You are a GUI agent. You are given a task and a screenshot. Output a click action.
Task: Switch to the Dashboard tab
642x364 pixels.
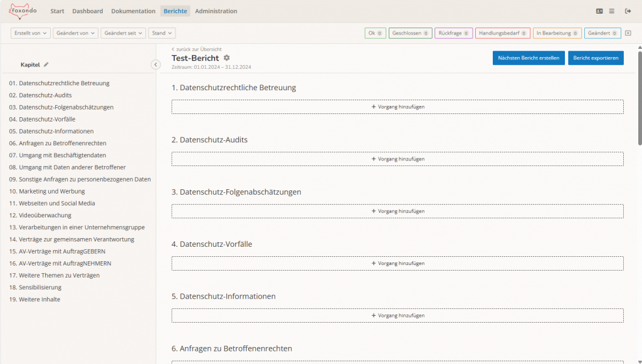pos(87,11)
